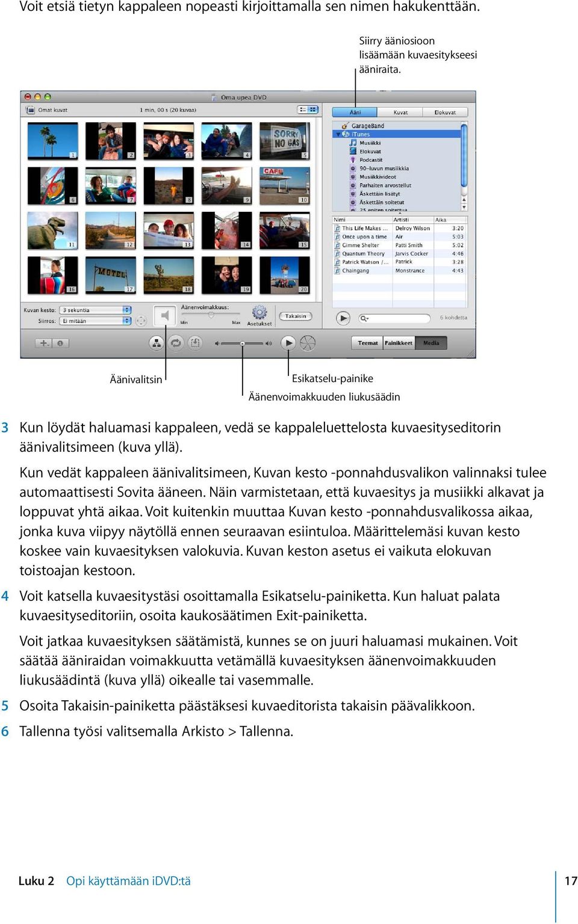Click the loud speaker volume icon

point(269,343)
